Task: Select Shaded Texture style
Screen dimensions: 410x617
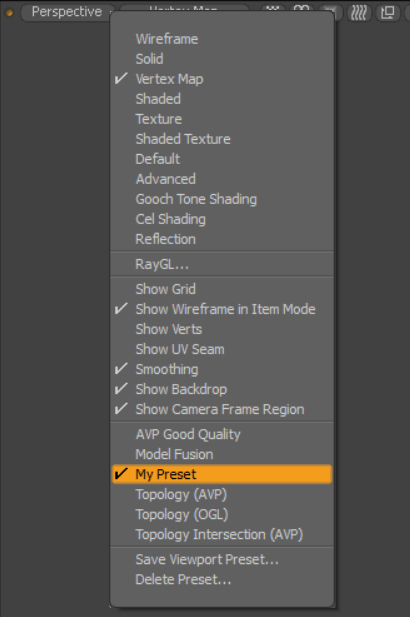Action: 222,139
